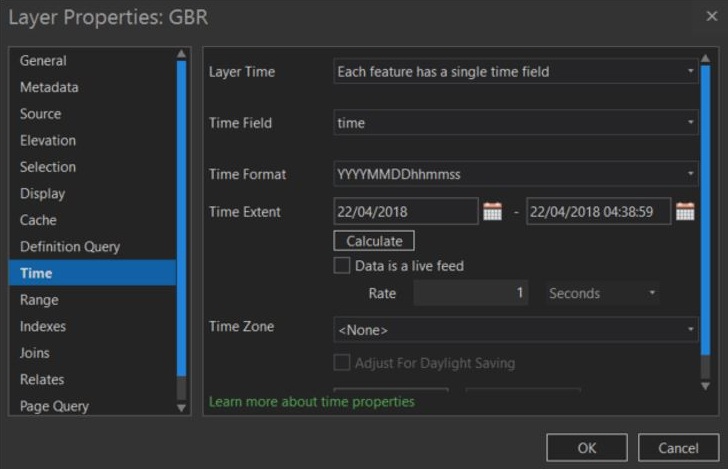Open the end date calendar picker
The width and height of the screenshot is (728, 469).
(685, 211)
